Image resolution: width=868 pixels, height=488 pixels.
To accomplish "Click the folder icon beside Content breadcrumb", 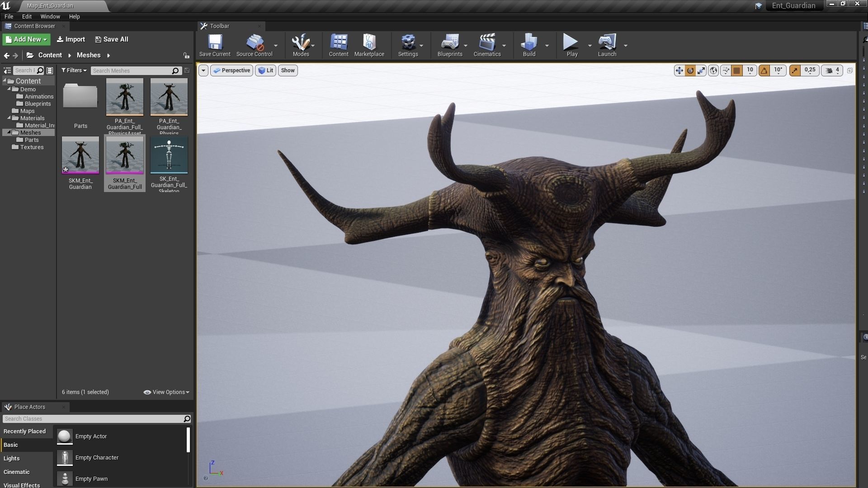I will [x=30, y=55].
